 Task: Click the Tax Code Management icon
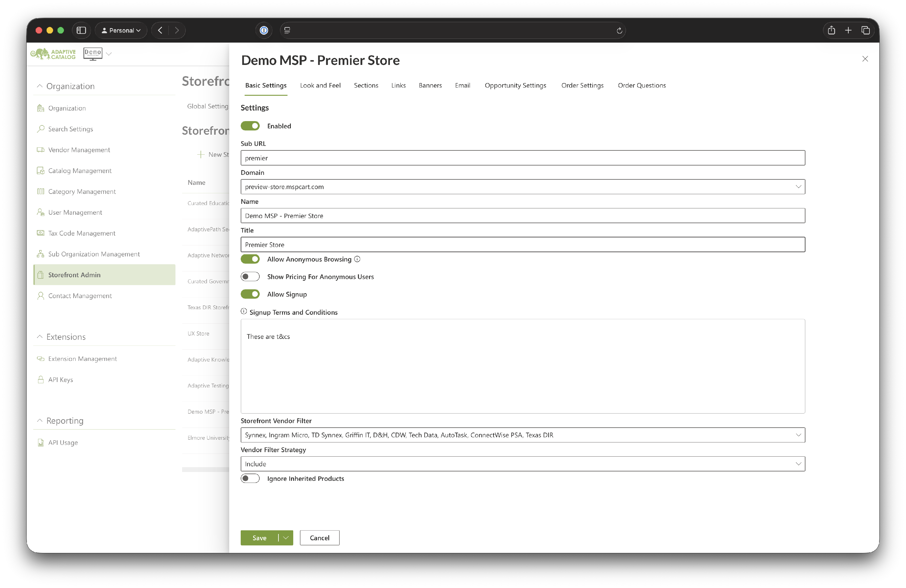(x=40, y=233)
